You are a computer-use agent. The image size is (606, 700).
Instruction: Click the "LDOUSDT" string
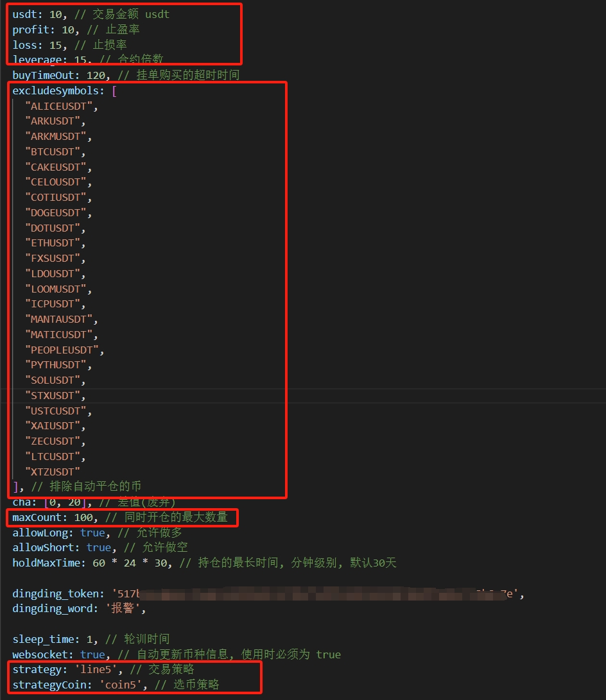(52, 274)
